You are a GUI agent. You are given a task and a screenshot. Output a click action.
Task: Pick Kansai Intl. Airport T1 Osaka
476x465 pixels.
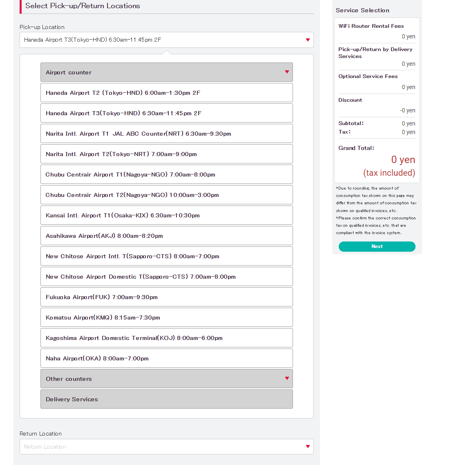tap(166, 215)
